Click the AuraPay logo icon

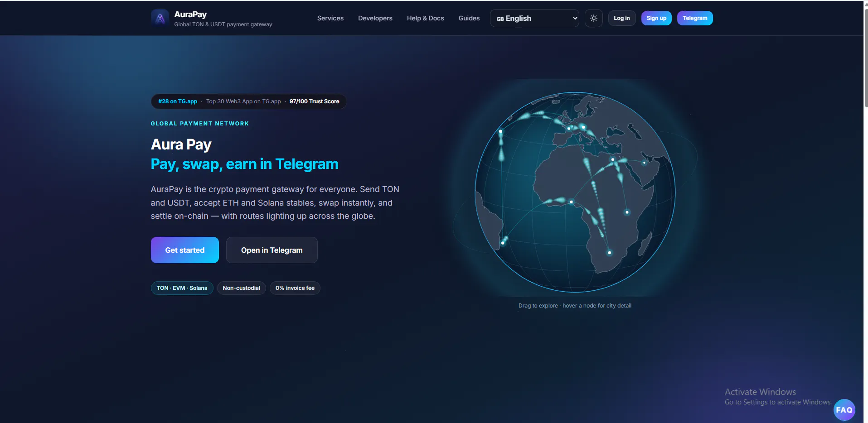click(160, 18)
